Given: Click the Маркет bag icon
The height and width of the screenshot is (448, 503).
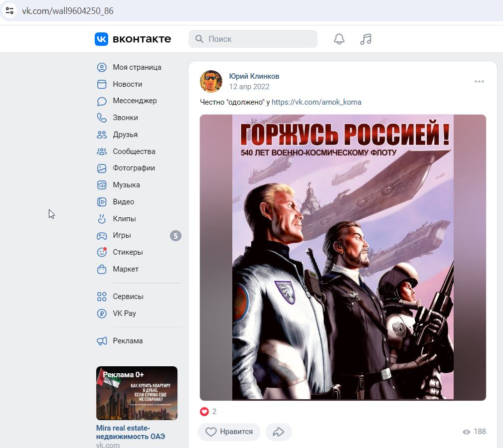Looking at the screenshot, I should (102, 269).
